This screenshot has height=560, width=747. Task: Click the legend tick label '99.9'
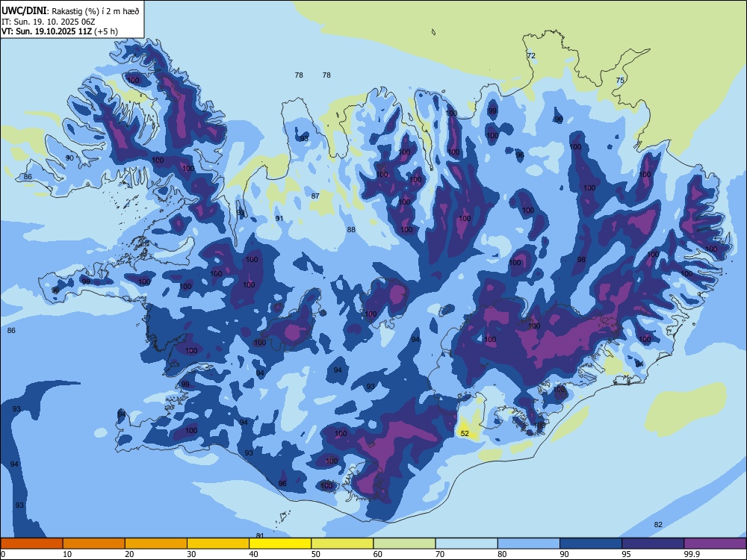click(x=692, y=554)
